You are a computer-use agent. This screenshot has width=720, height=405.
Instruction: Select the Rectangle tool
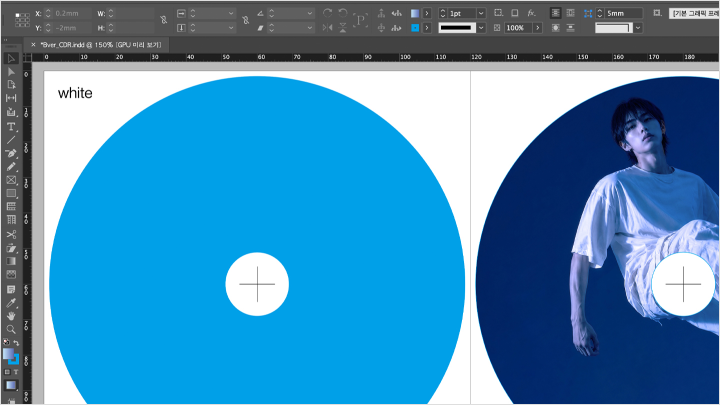(x=11, y=193)
